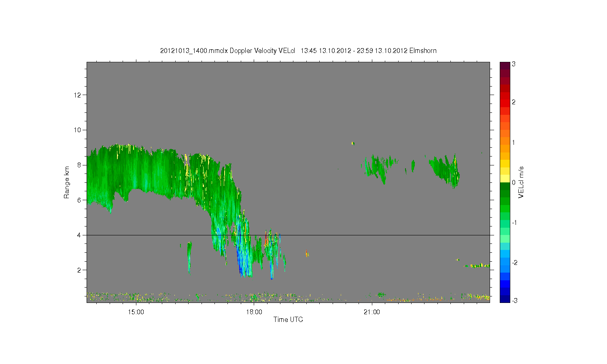The image size is (607, 364).
Task: Select the 18:00 time tick label
Action: (254, 312)
